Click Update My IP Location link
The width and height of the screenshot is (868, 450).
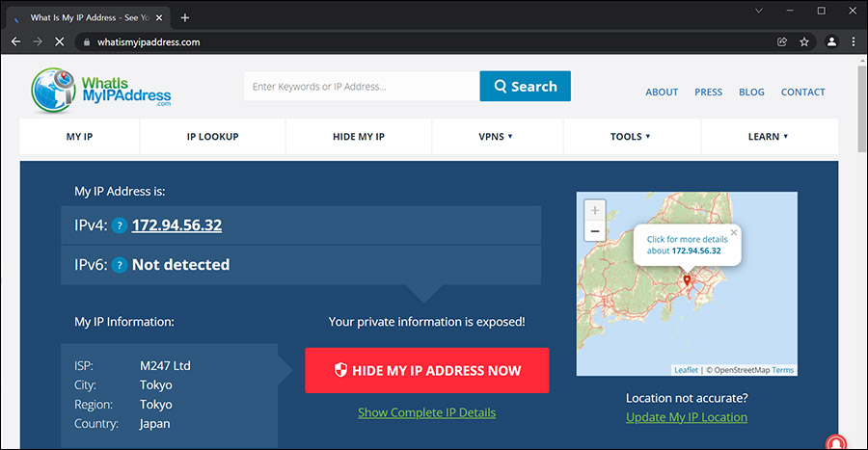687,417
